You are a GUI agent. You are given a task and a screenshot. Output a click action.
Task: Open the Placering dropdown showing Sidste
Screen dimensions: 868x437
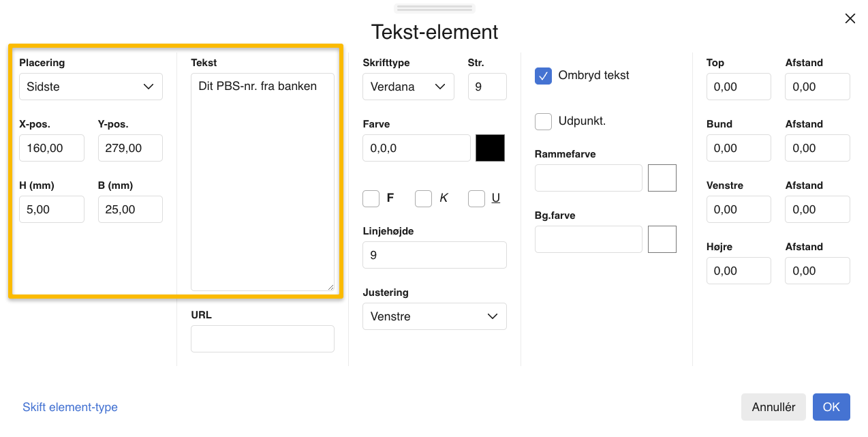click(91, 87)
